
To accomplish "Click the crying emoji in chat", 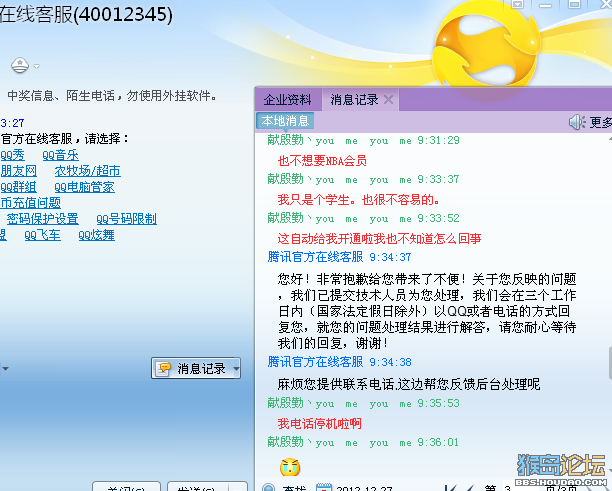I will pos(290,467).
